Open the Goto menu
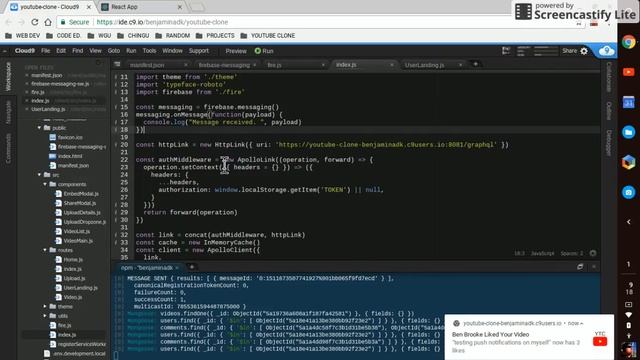The image size is (640, 360). [x=114, y=51]
